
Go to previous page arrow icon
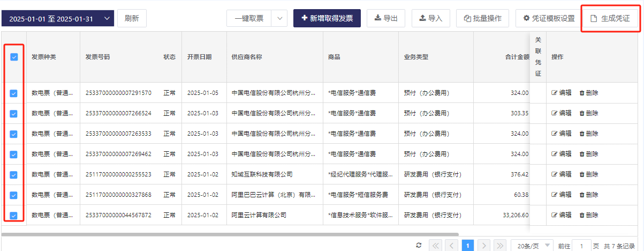point(451,246)
